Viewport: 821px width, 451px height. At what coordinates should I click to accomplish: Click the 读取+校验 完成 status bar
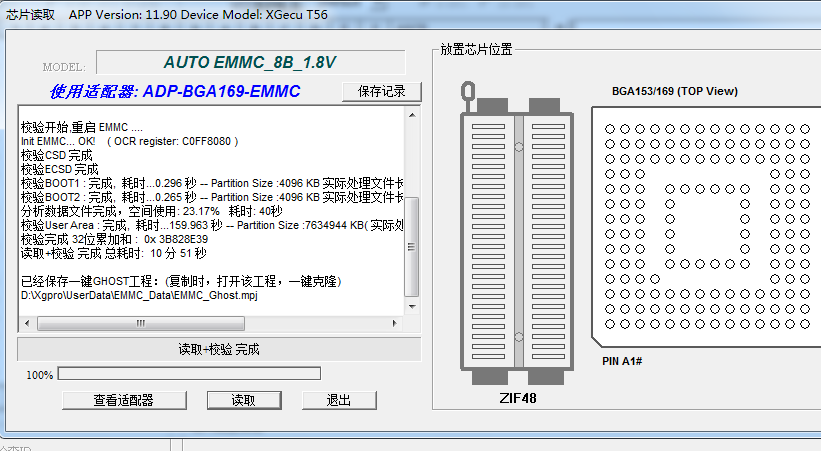[218, 349]
